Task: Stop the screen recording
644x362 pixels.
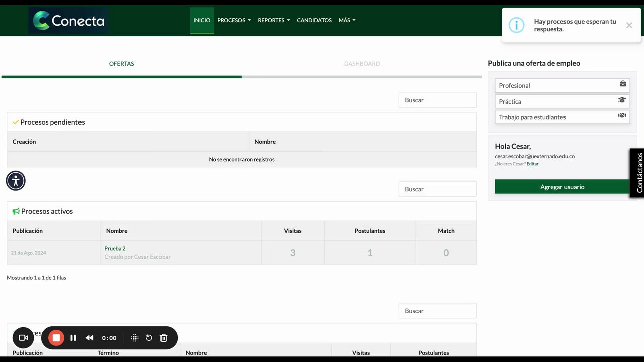Action: click(x=56, y=338)
